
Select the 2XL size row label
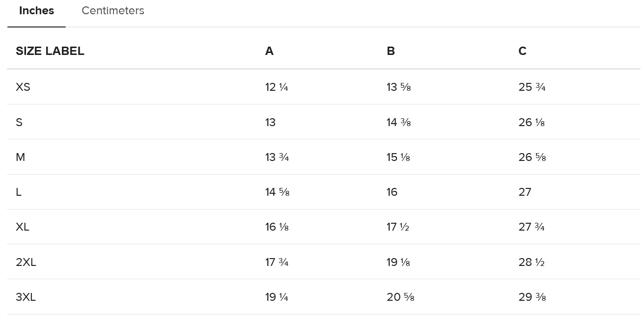point(26,262)
